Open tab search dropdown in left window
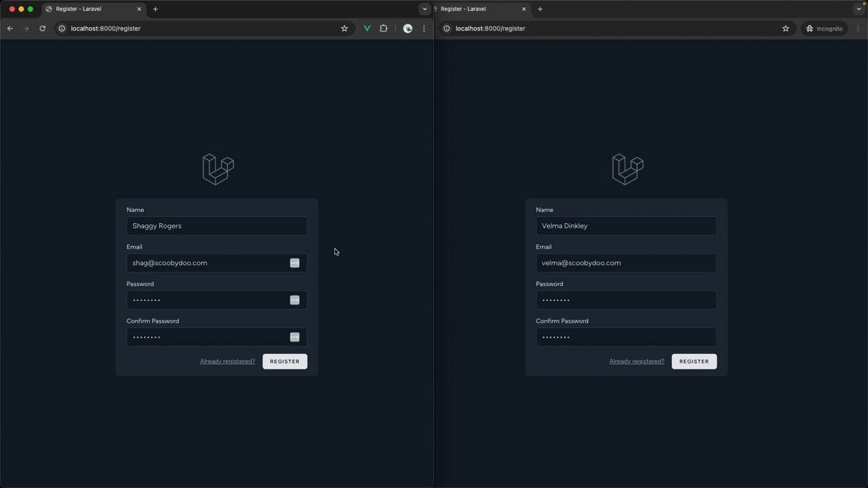 coord(425,9)
